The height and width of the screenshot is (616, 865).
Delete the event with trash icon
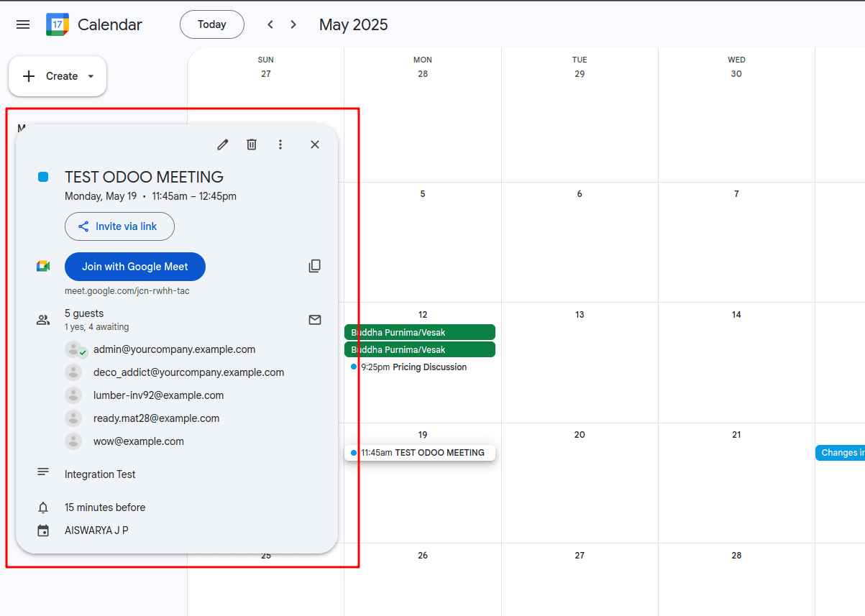click(x=252, y=144)
